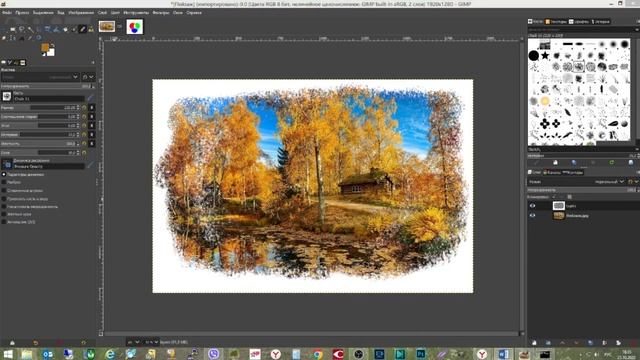
Task: Open the layer mode group switch dropdown
Action: coord(633,182)
